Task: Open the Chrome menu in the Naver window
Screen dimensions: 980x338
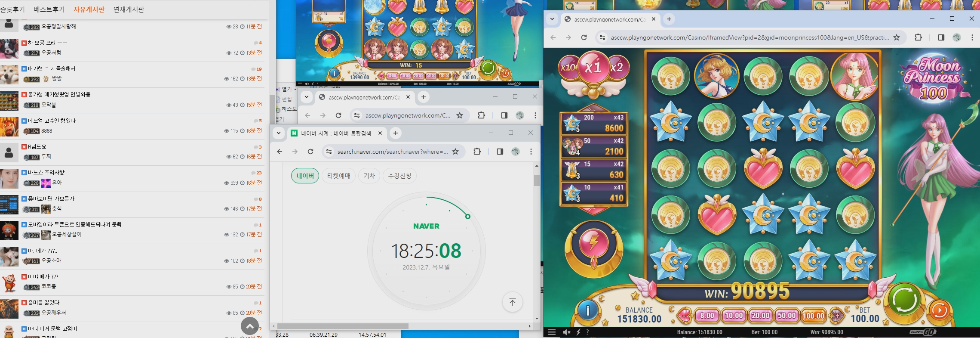Action: pyautogui.click(x=531, y=152)
